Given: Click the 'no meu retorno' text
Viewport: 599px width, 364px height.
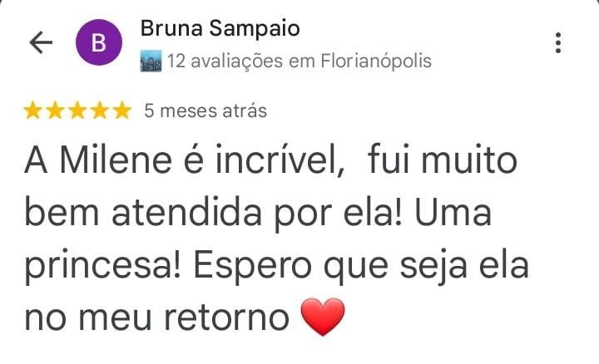Looking at the screenshot, I should pos(156,318).
